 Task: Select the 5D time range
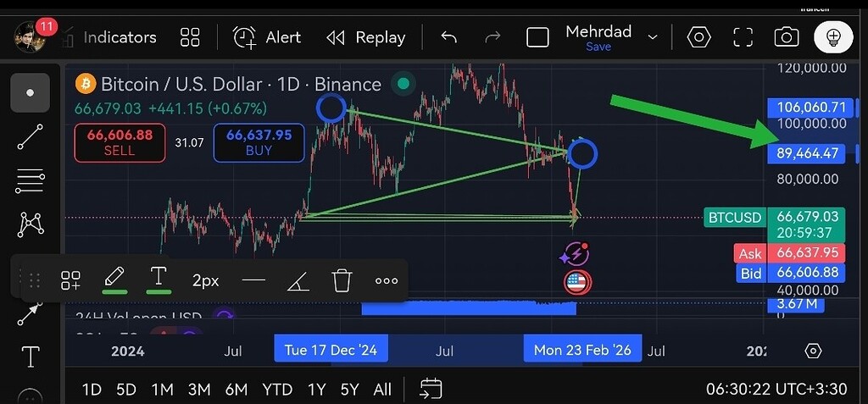(x=126, y=390)
